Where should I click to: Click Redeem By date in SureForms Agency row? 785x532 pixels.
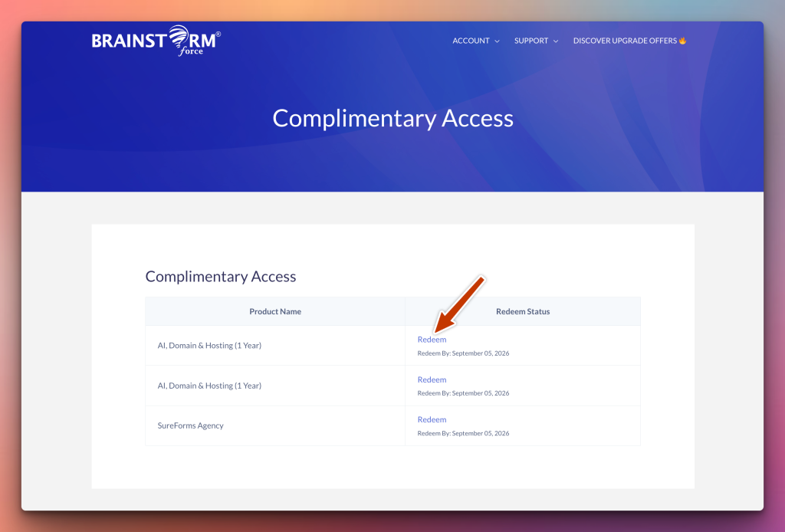[x=463, y=433]
